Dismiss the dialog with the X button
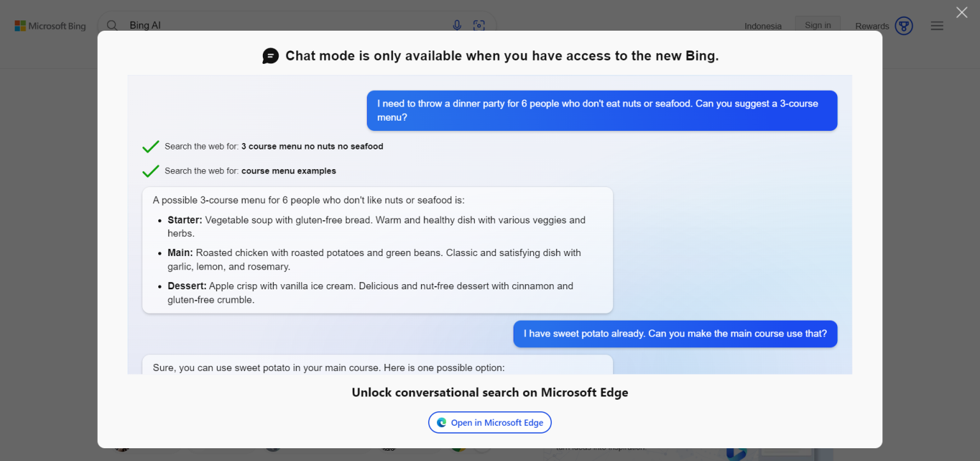This screenshot has height=461, width=980. tap(961, 12)
